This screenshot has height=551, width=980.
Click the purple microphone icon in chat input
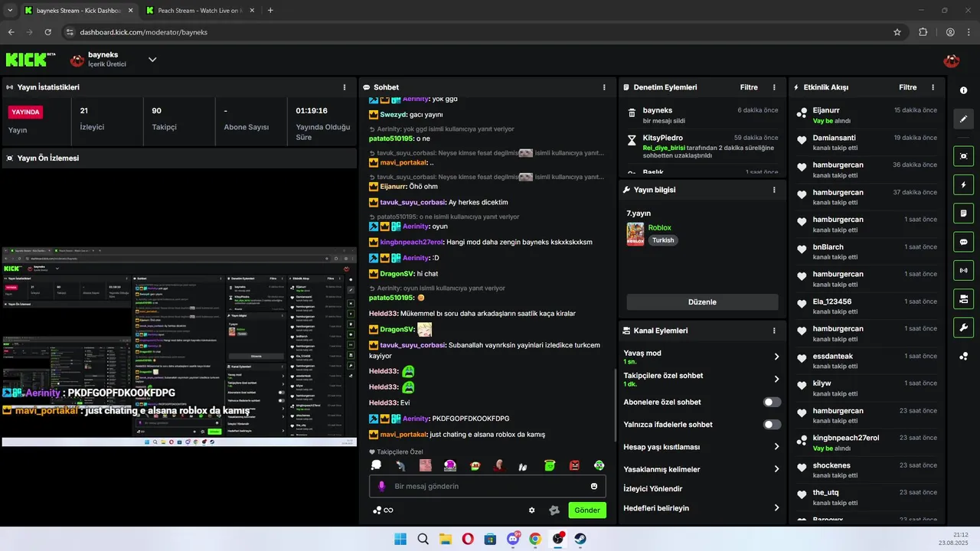click(382, 486)
